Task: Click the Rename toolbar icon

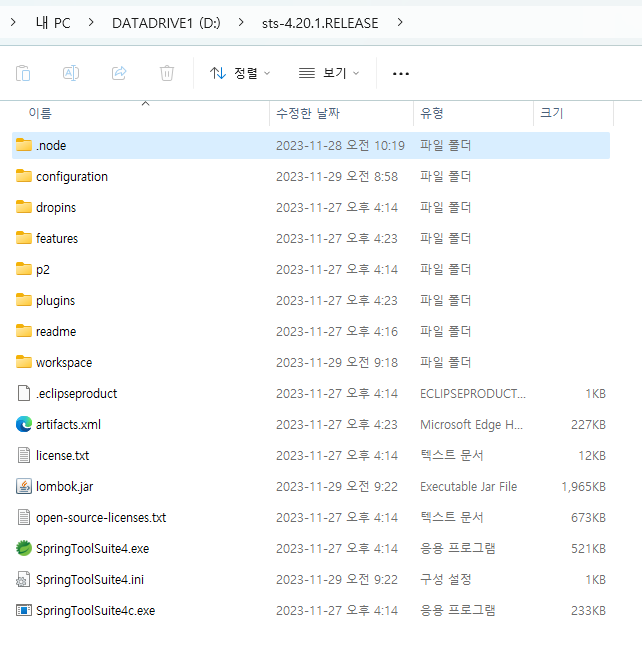Action: (x=71, y=73)
